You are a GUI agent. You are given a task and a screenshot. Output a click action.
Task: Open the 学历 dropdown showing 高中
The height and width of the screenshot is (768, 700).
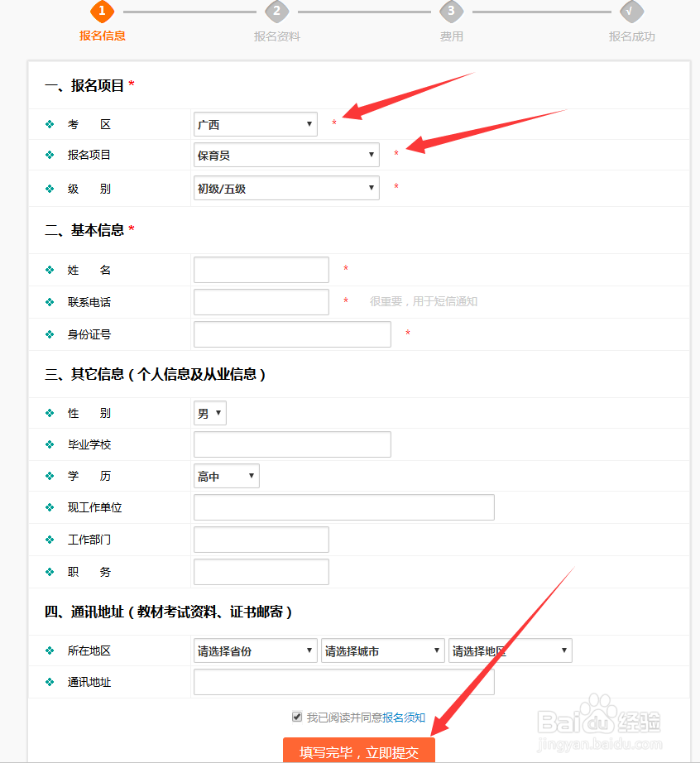pos(226,476)
